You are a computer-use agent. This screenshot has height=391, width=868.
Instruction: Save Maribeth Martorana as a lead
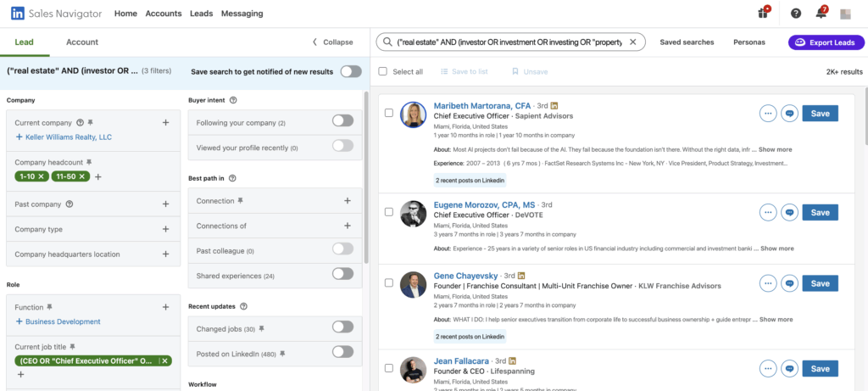click(x=820, y=114)
